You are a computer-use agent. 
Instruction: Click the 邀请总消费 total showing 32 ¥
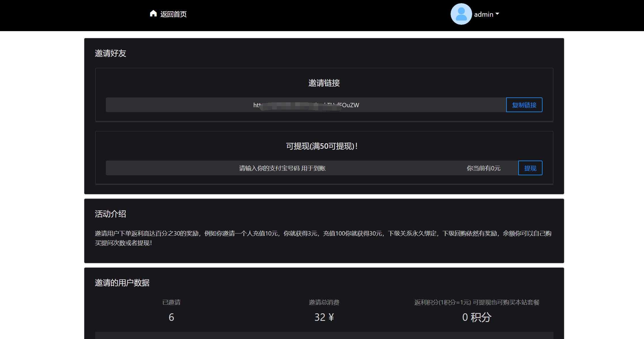324,317
